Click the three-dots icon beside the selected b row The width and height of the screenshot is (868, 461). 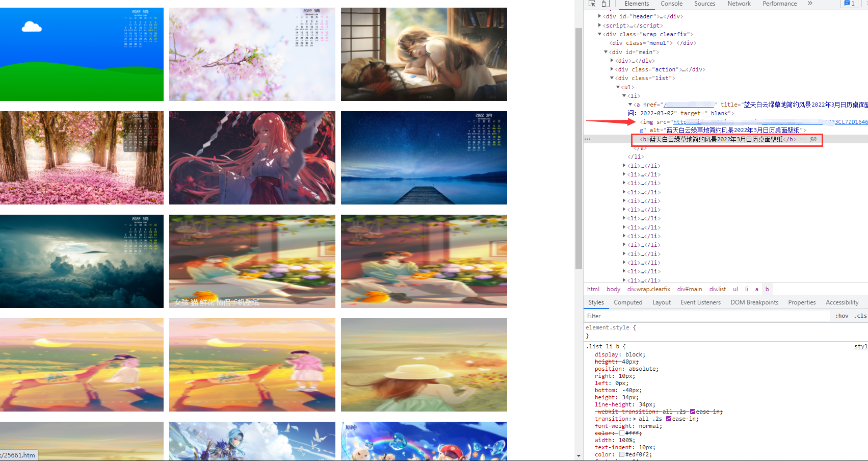click(587, 139)
